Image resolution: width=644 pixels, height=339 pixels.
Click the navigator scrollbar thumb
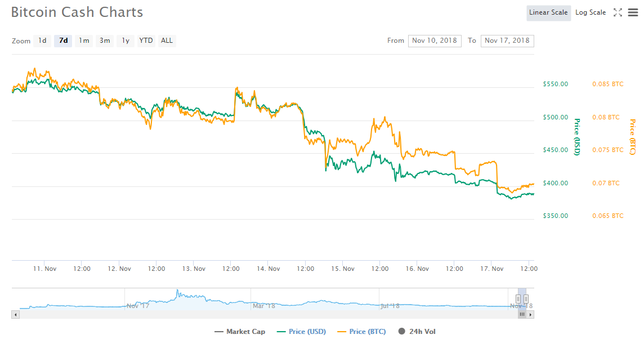click(522, 315)
